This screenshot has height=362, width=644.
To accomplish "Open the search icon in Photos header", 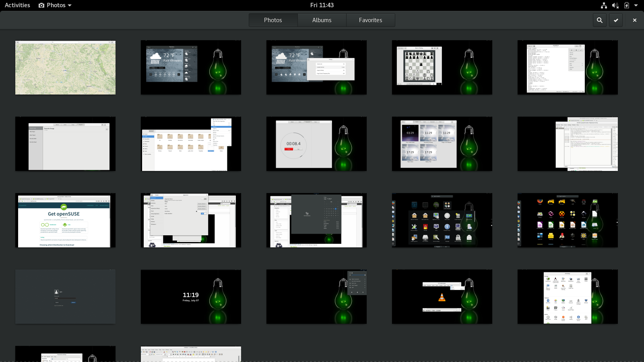I will (600, 20).
